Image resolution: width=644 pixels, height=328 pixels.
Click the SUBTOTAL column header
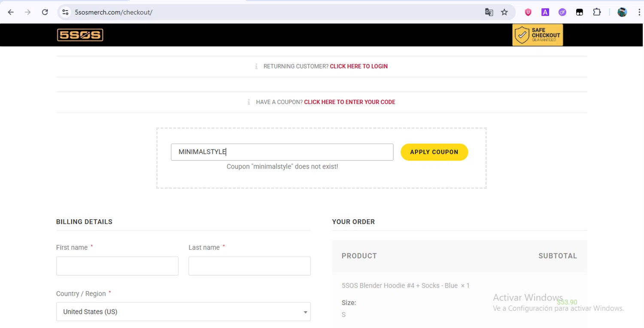tap(558, 256)
